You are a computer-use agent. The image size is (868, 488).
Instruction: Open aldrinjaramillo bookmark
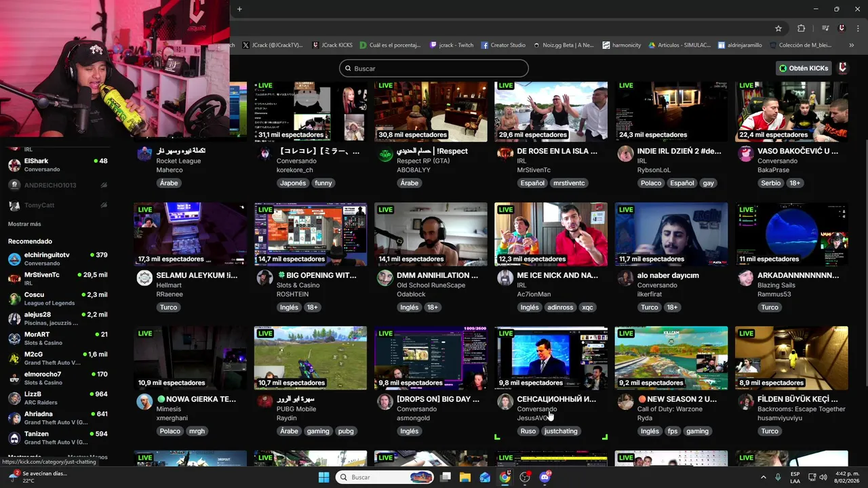click(x=741, y=45)
